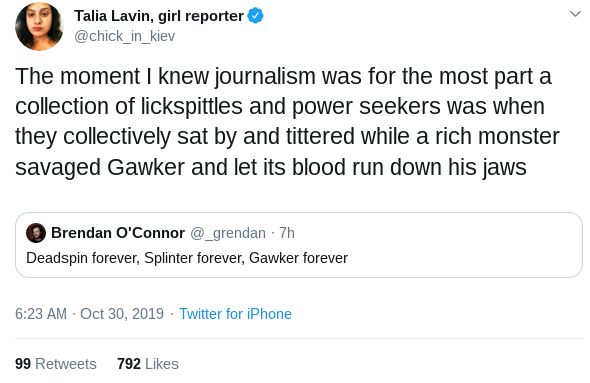
Task: Open the 7h timestamp on the quoted tweet
Action: (287, 233)
